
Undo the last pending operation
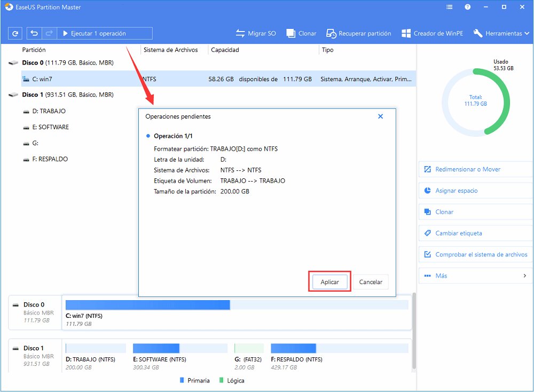click(x=34, y=33)
